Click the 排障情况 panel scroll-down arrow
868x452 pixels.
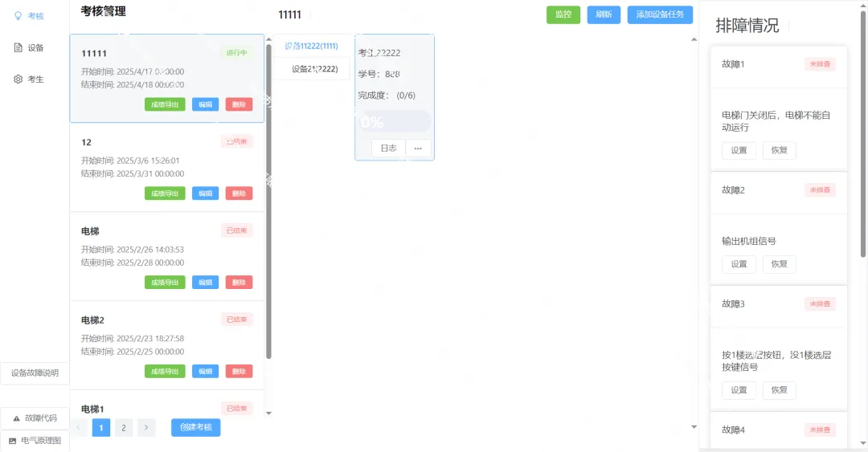point(862,443)
